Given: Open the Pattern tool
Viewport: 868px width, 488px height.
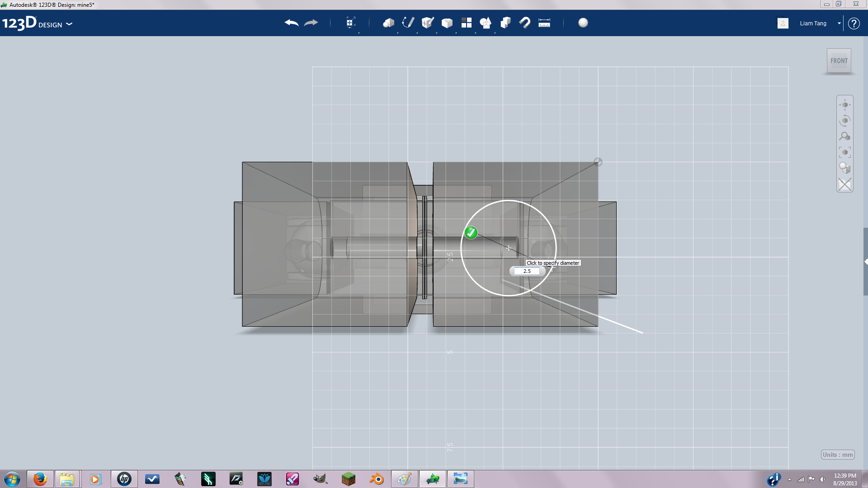Looking at the screenshot, I should point(467,23).
